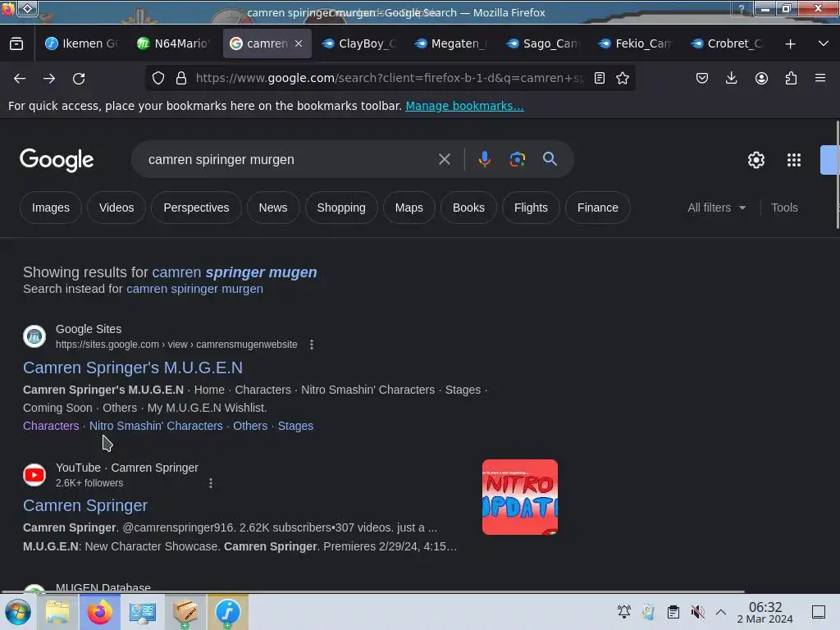
Task: Filter results by Perspectives
Action: (x=196, y=208)
